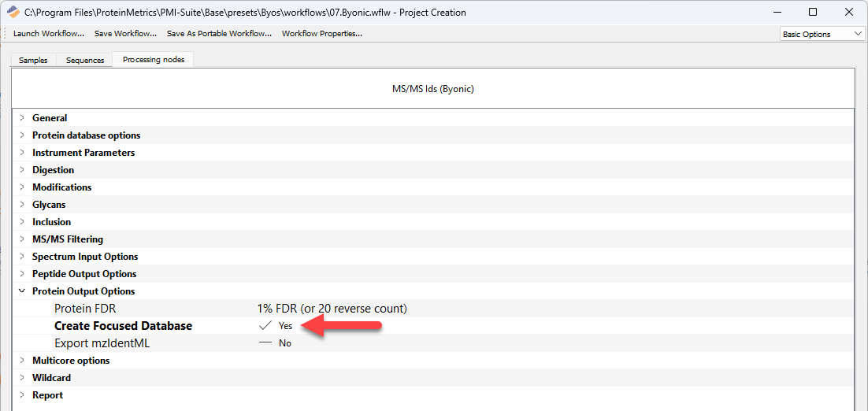This screenshot has width=868, height=411.
Task: Switch to the Samples tab
Action: pyautogui.click(x=33, y=61)
